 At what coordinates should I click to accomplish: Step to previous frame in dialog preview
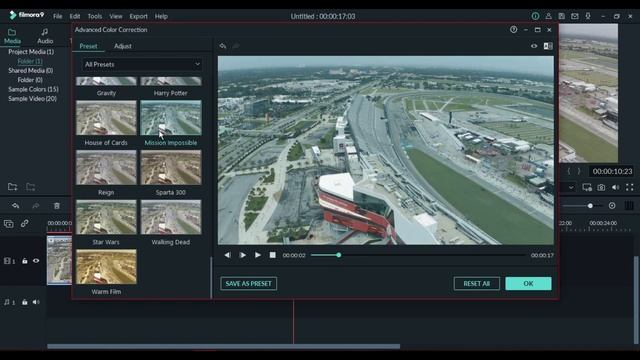[x=227, y=255]
